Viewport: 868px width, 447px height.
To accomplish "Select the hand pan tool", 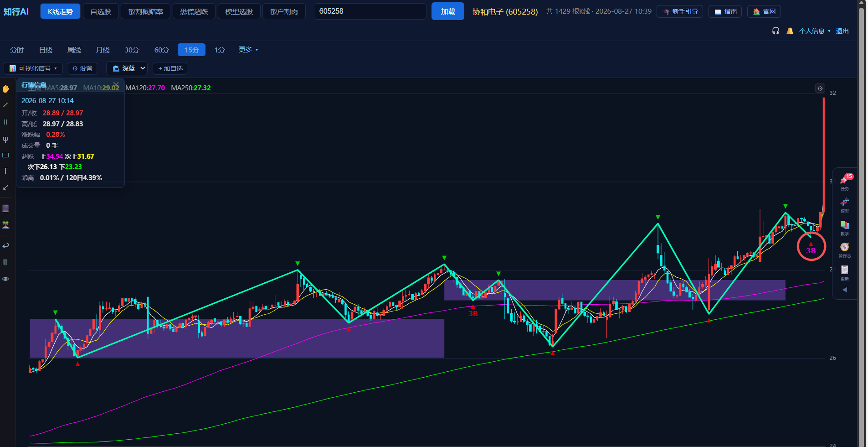I will point(5,89).
